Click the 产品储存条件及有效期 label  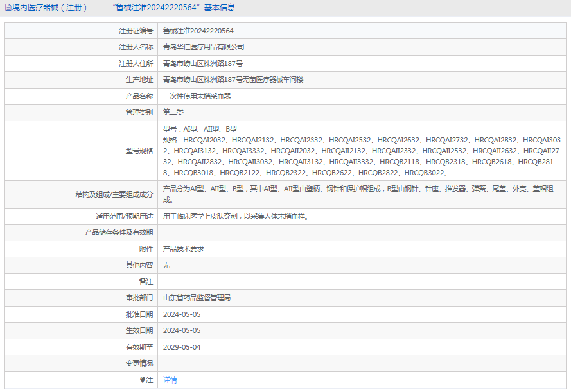(x=119, y=232)
